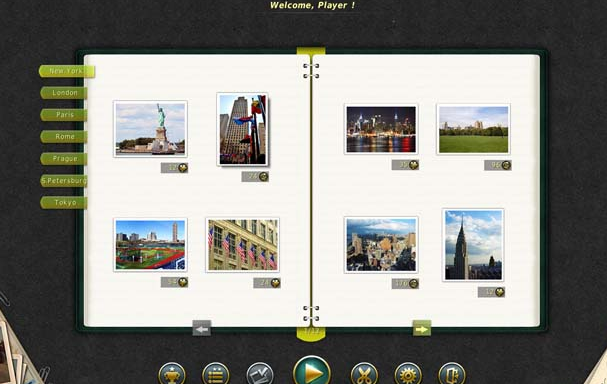
Task: Click piece badge under Statue of Liberty
Action: 175,168
